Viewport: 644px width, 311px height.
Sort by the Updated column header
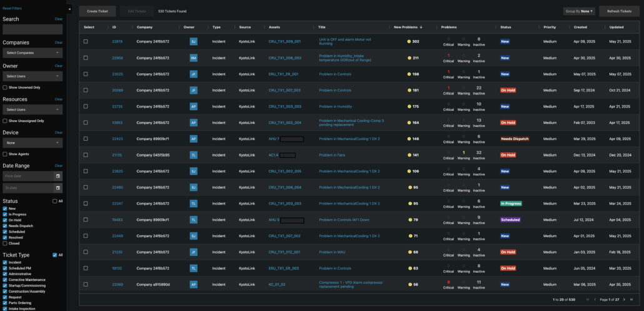tap(616, 27)
